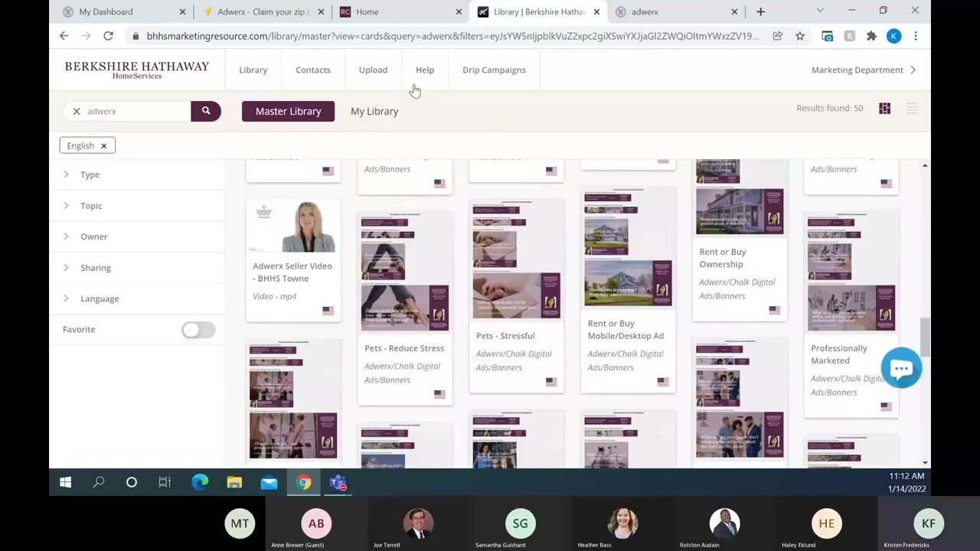Open the Pets - Reduce Stress item
The height and width of the screenshot is (551, 980).
[404, 348]
